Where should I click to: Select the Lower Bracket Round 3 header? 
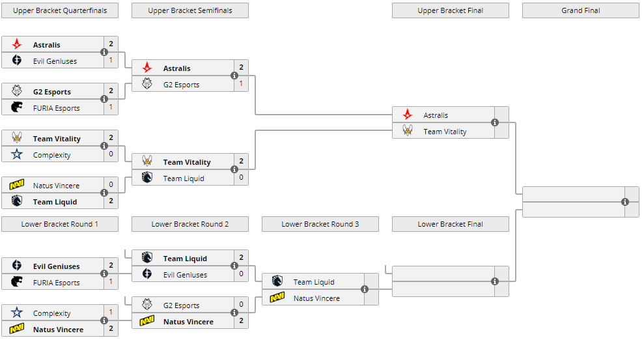coord(320,224)
